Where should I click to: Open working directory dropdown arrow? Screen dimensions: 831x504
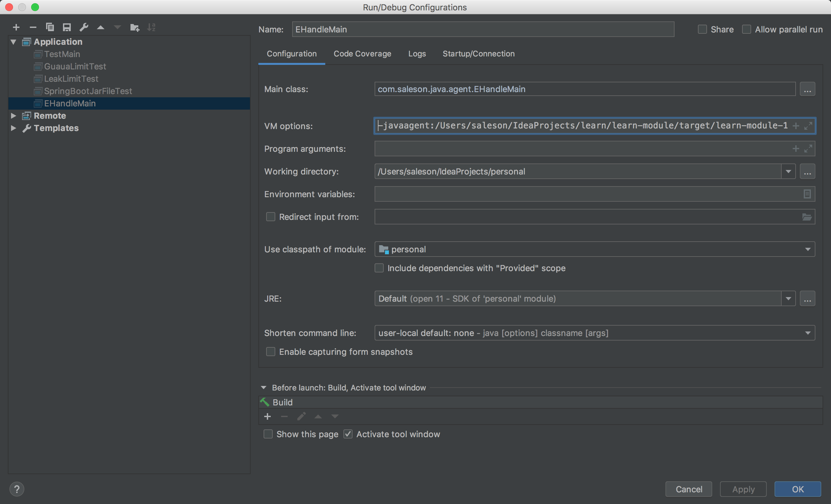click(x=788, y=172)
